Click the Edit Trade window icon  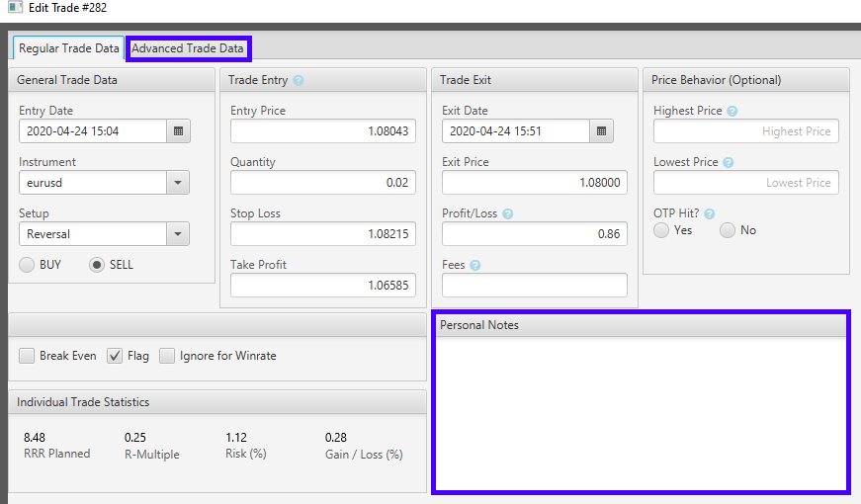15,7
